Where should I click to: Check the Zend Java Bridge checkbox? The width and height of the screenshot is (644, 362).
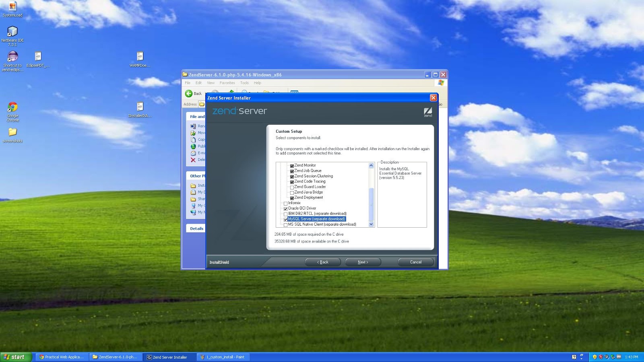pos(292,193)
